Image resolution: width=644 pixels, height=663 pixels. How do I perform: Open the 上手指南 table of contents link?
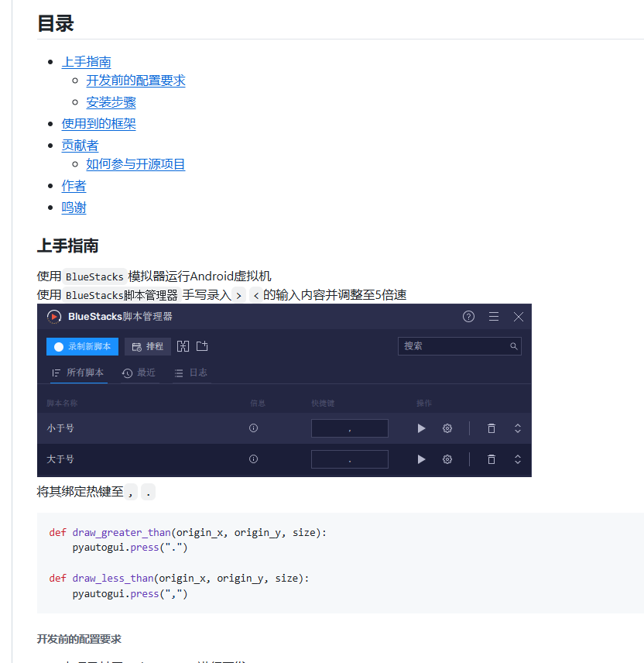[86, 62]
